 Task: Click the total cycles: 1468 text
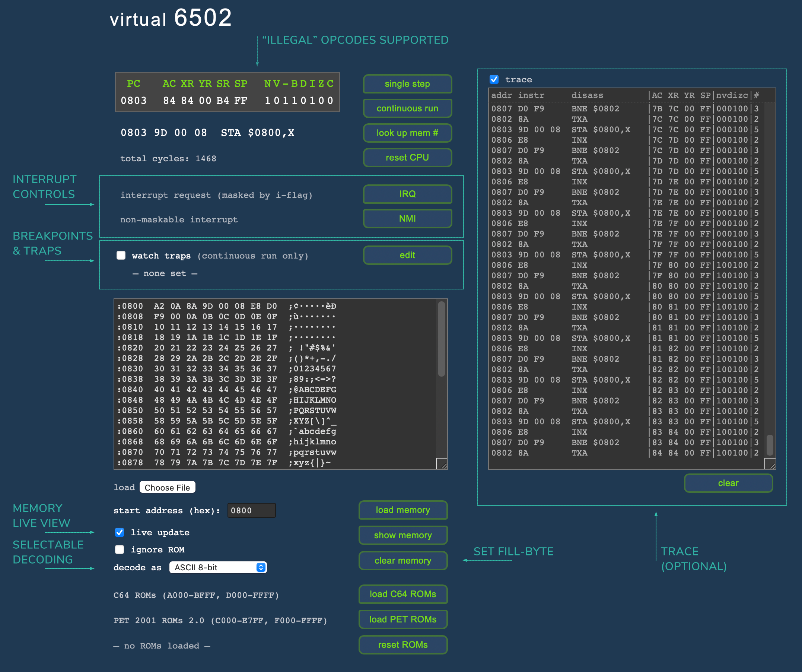(168, 159)
